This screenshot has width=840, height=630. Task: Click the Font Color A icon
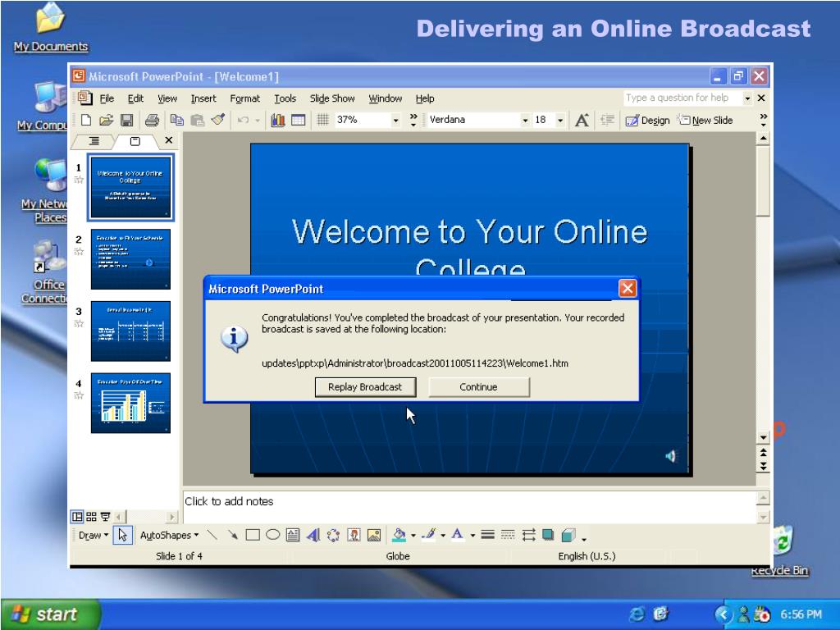tap(457, 535)
